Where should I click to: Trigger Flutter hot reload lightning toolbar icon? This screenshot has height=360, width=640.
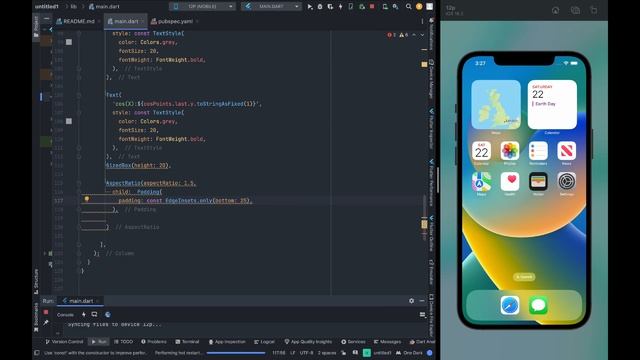(340, 7)
